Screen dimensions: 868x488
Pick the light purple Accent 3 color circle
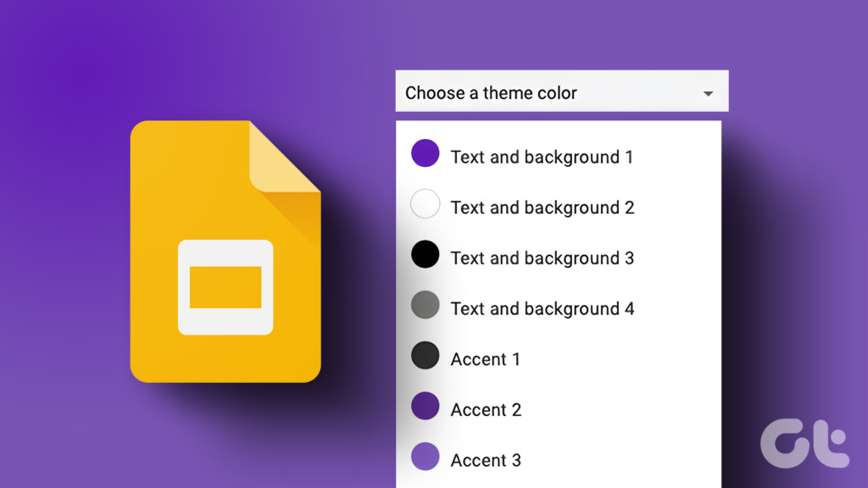(426, 458)
